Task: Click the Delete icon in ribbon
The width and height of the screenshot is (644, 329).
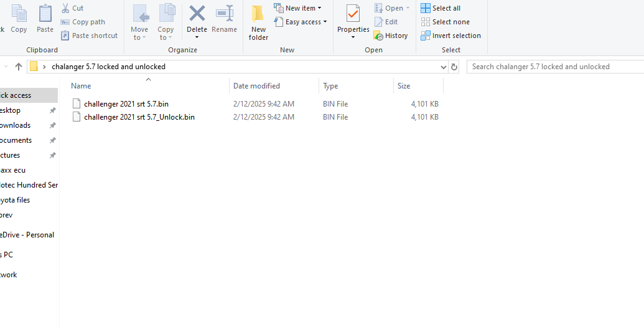Action: [x=197, y=14]
